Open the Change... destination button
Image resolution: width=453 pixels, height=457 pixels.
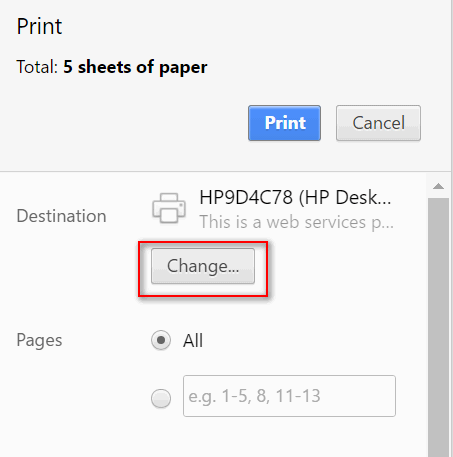point(203,266)
